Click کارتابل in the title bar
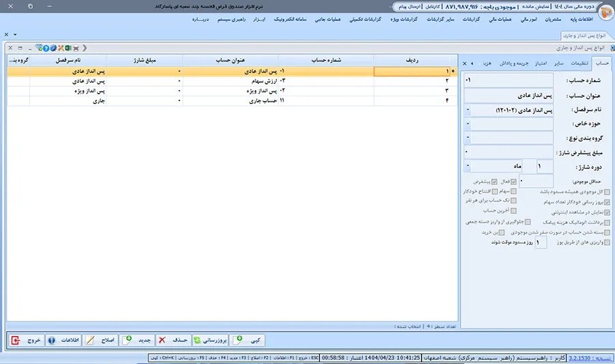 pos(433,7)
